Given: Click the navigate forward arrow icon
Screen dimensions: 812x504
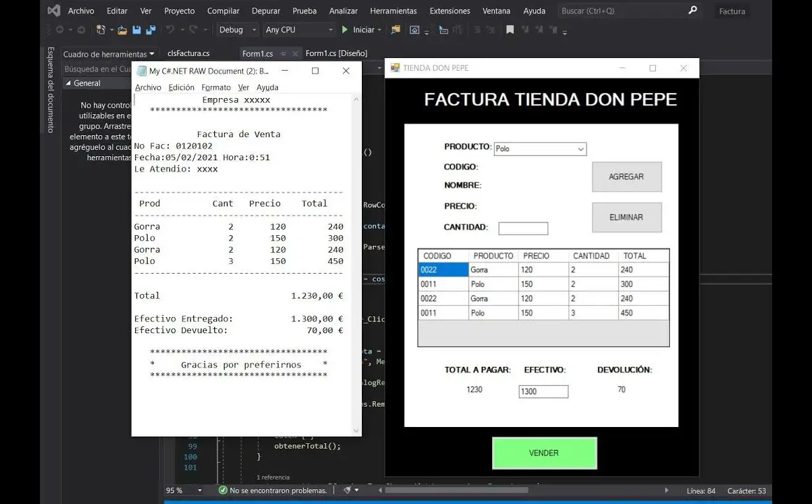Looking at the screenshot, I should [x=81, y=30].
